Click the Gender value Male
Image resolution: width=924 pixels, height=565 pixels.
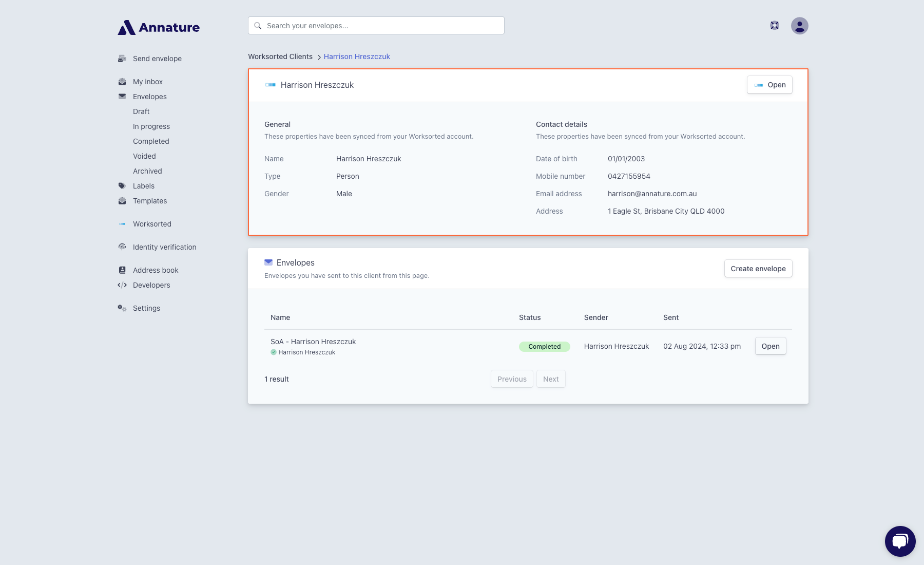(x=344, y=194)
